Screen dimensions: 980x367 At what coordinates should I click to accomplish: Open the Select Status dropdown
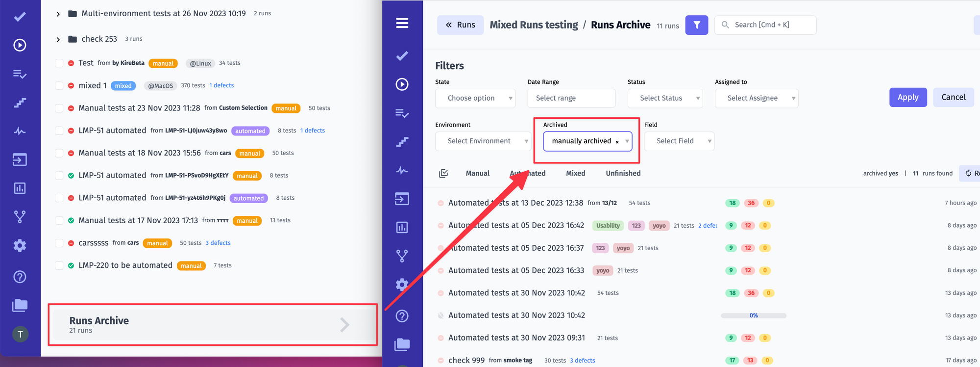tap(665, 98)
